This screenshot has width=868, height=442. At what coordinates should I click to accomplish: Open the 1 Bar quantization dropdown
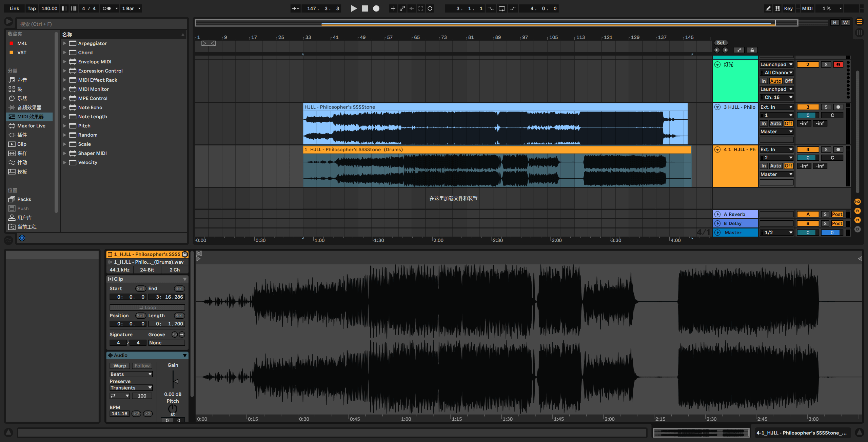pyautogui.click(x=131, y=8)
